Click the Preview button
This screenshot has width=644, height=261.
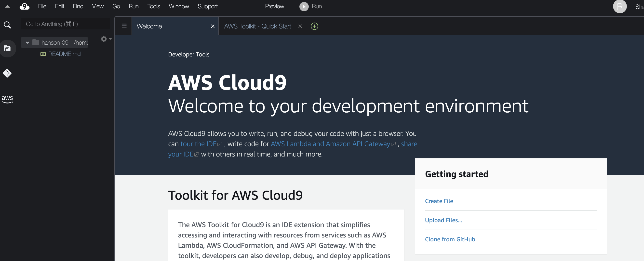pos(274,6)
